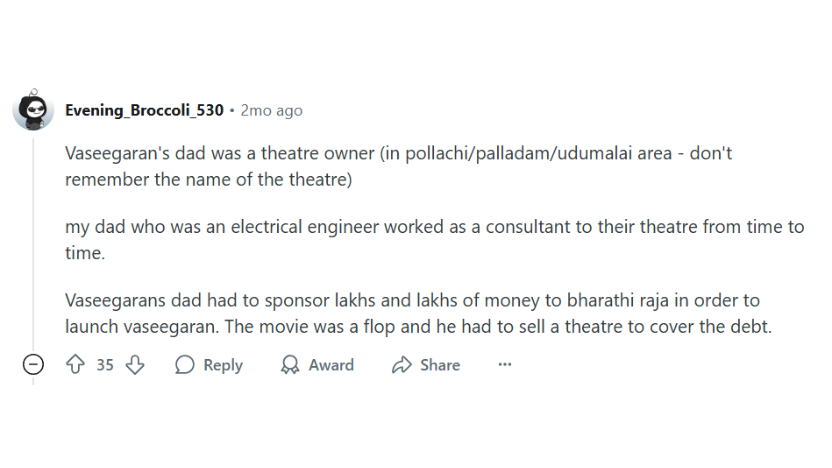The width and height of the screenshot is (832, 468).
Task: Open the Evening_Broccoli_530 user profile
Action: pos(144,110)
